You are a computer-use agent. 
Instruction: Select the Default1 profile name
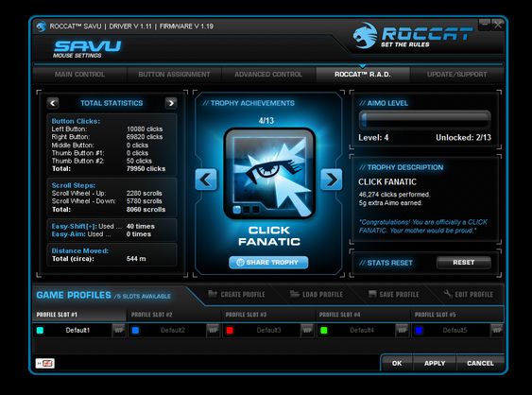pyautogui.click(x=77, y=330)
